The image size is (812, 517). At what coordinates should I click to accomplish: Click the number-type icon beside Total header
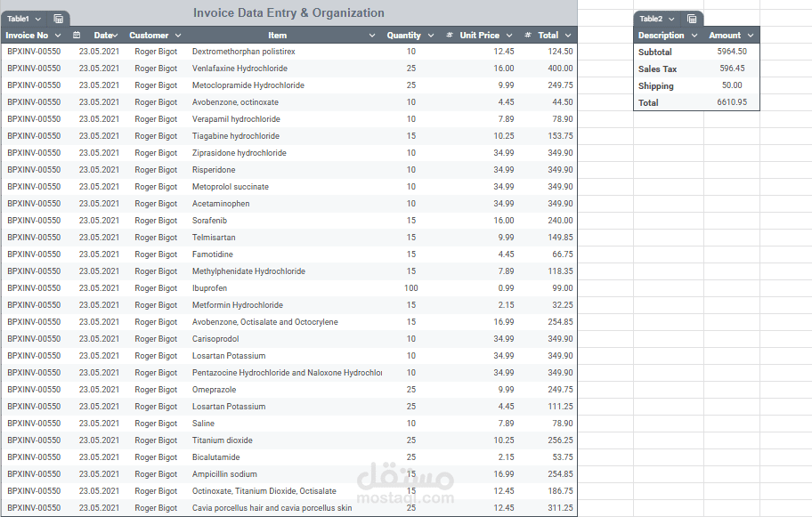pos(528,36)
